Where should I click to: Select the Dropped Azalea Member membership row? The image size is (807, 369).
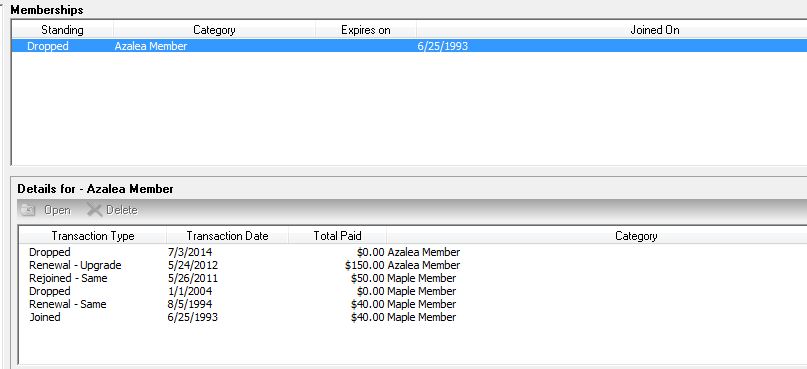point(409,46)
